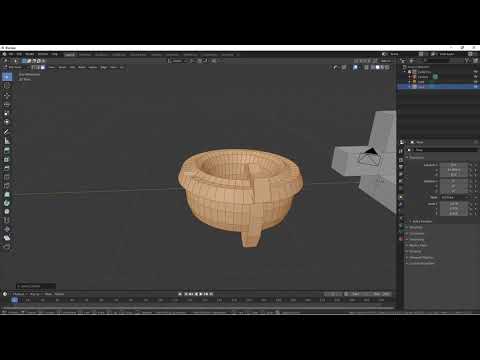Hide the highlighted outliner object with eye icon

coord(476,86)
